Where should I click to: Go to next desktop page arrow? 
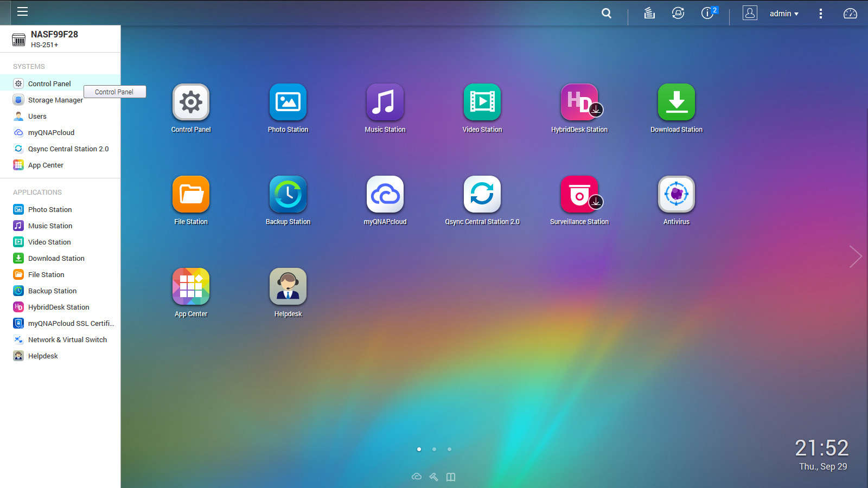point(856,256)
